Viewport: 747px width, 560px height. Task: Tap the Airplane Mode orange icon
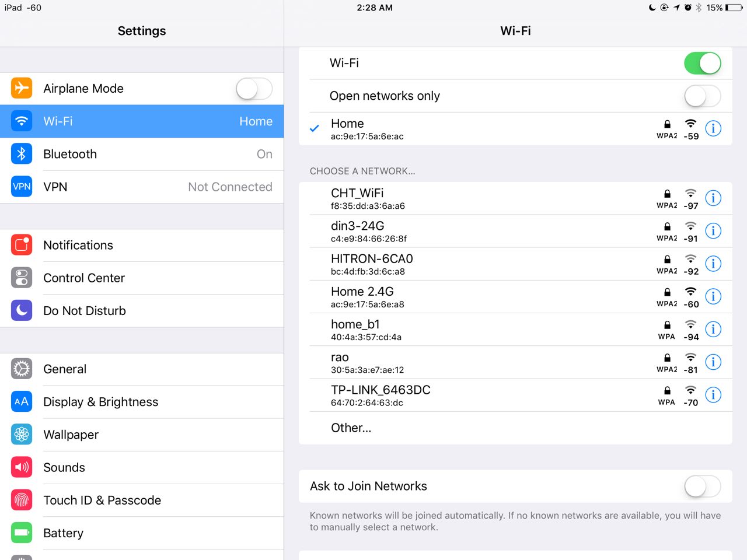click(22, 88)
